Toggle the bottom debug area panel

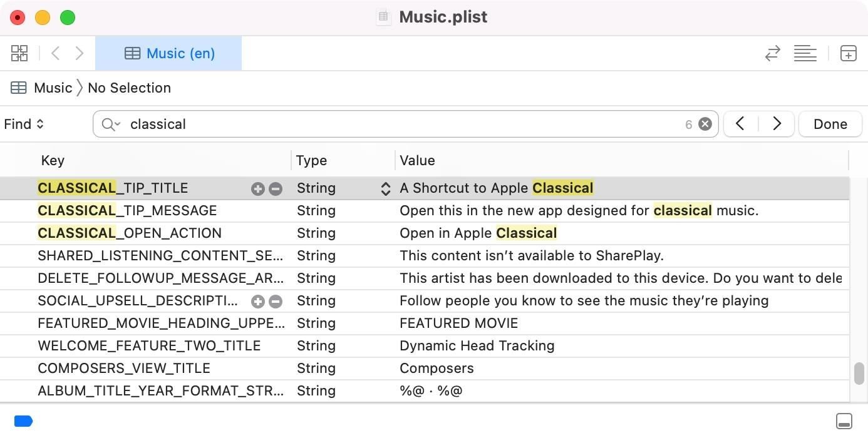tap(844, 421)
